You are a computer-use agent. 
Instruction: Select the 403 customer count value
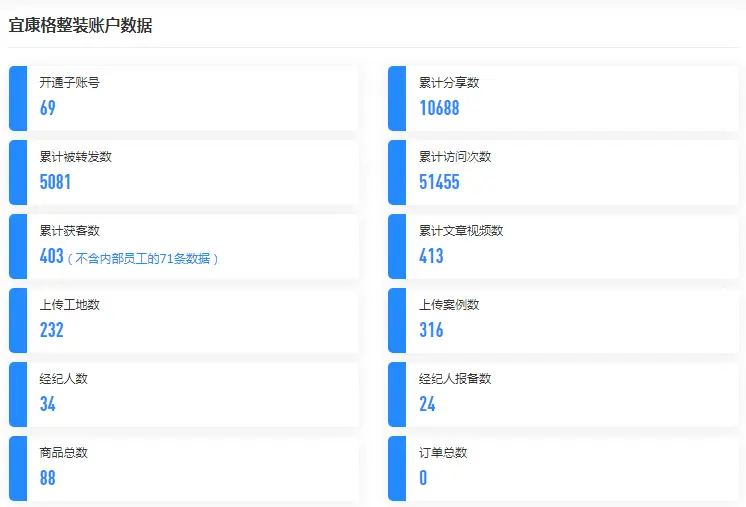click(x=51, y=256)
